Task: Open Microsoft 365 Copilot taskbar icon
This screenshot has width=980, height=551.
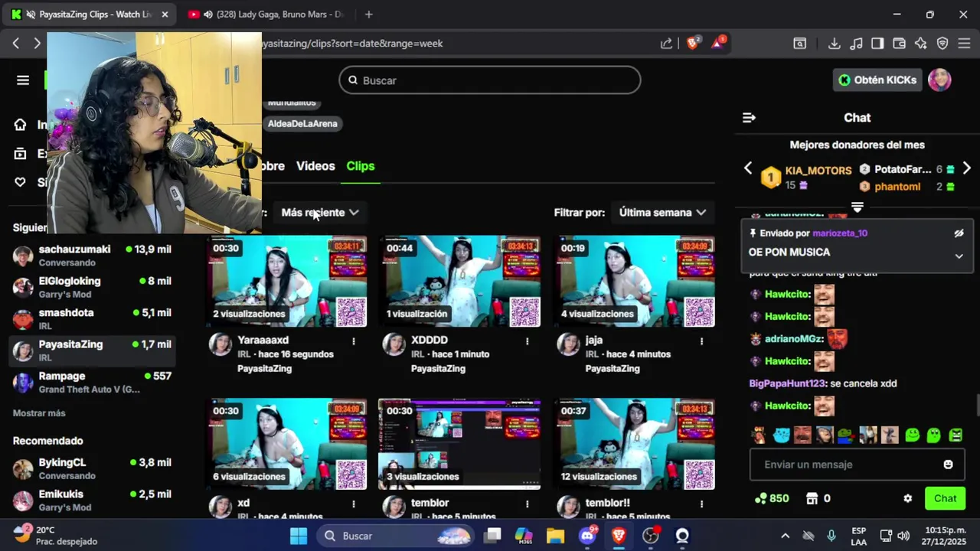Action: 524,536
